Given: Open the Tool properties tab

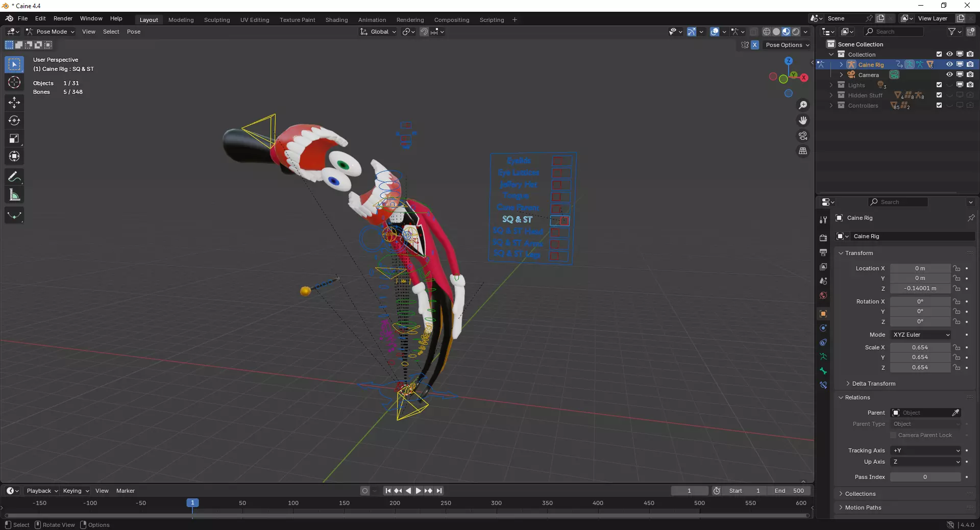Looking at the screenshot, I should coord(823,220).
